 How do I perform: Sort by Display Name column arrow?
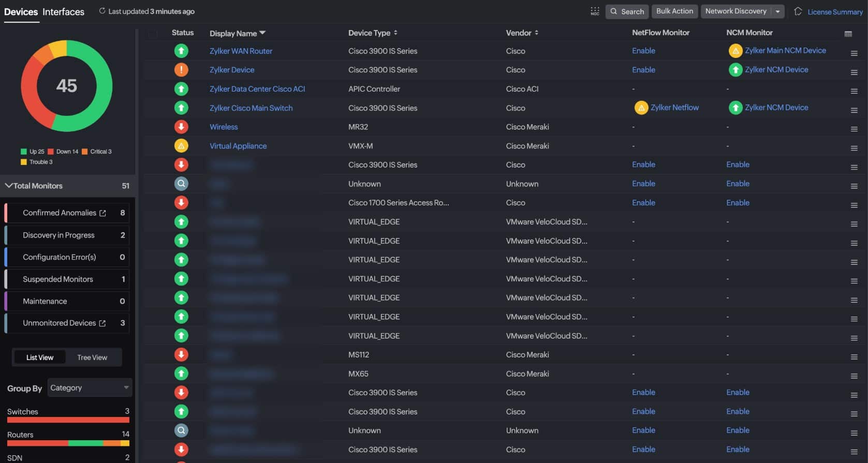coord(262,33)
